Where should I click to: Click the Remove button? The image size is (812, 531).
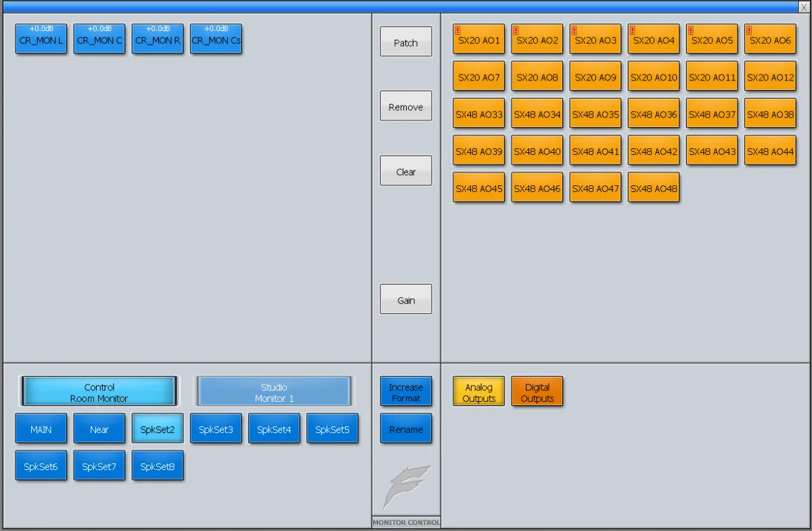point(406,106)
